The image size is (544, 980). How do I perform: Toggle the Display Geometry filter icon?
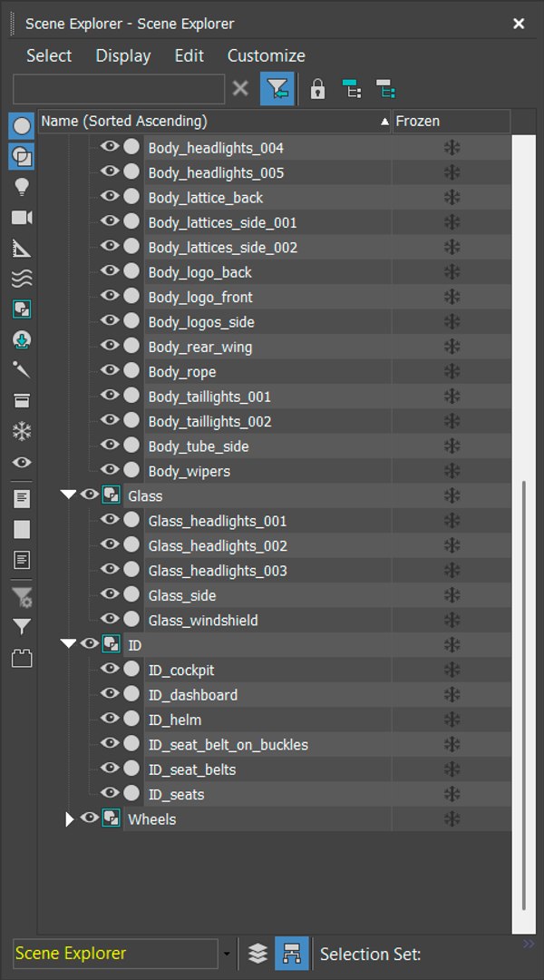(x=22, y=126)
